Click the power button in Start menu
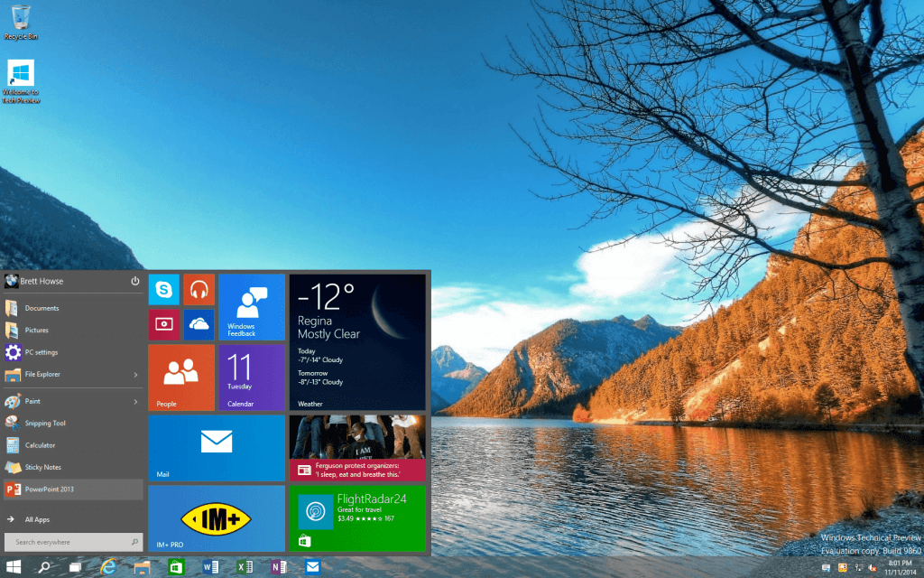This screenshot has width=924, height=578. click(135, 281)
